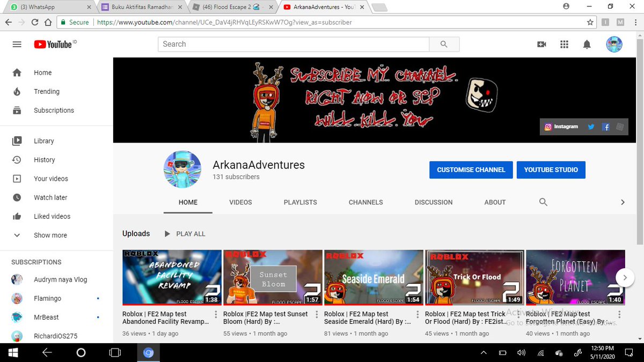Switch to the PLAYLISTS tab
This screenshot has width=644, height=362.
click(x=301, y=202)
